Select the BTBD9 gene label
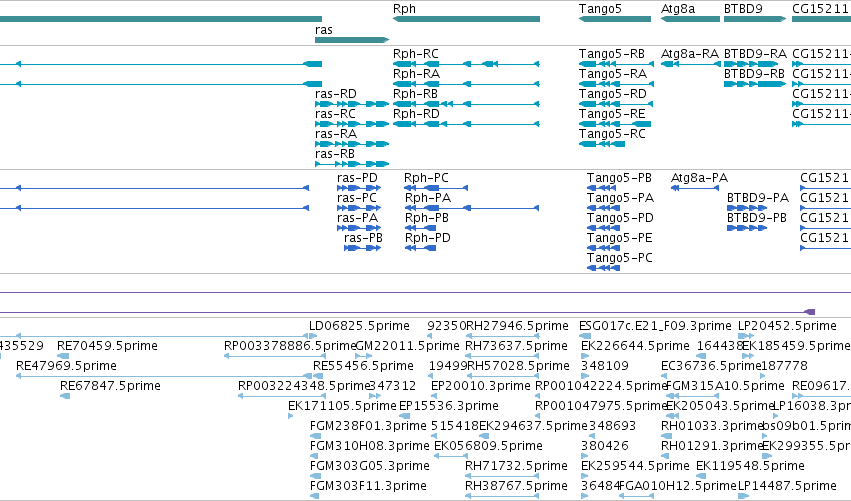Screen dimensions: 851x501 (743, 9)
